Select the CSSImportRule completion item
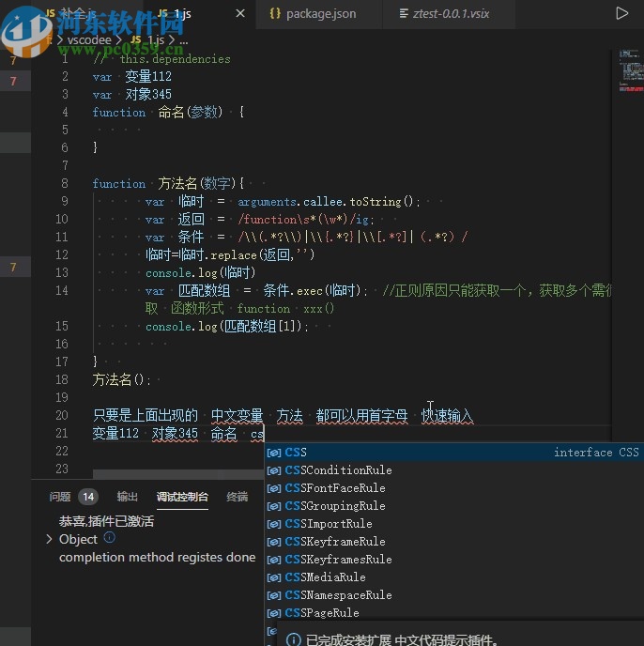 (x=454, y=524)
